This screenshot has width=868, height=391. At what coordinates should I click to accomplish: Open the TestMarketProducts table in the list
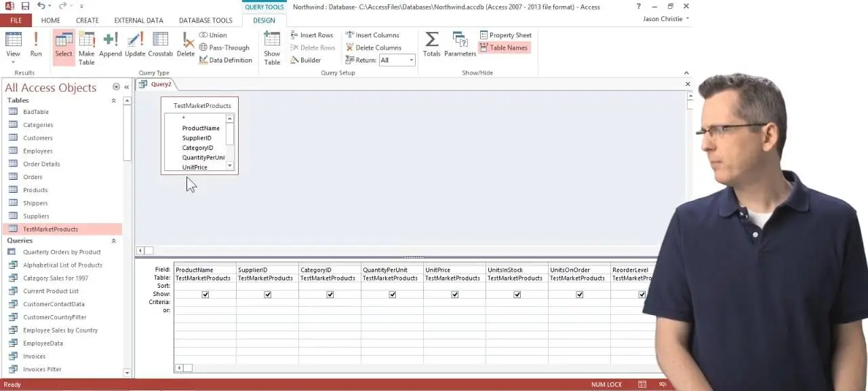pyautogui.click(x=62, y=229)
